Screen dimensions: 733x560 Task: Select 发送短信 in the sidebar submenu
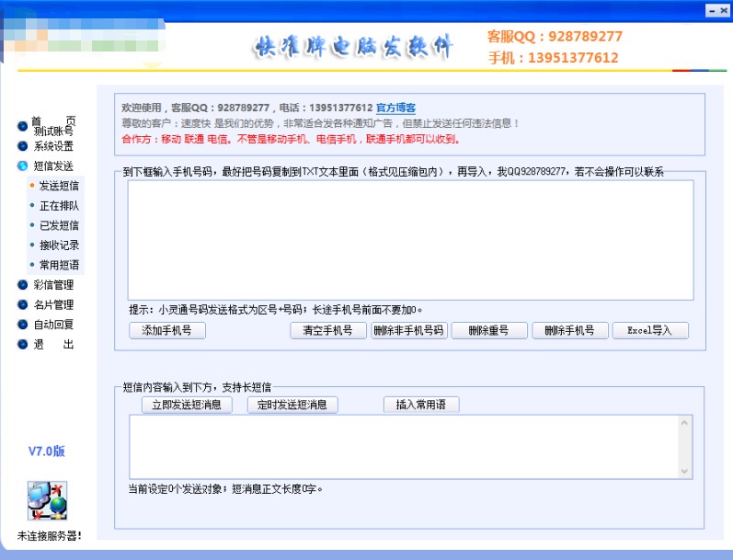(59, 186)
